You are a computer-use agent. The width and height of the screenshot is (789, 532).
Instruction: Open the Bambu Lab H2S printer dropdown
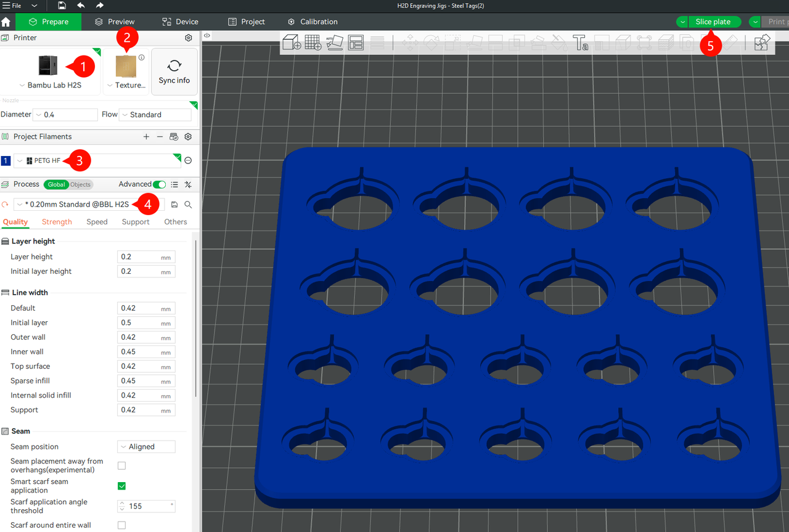51,85
